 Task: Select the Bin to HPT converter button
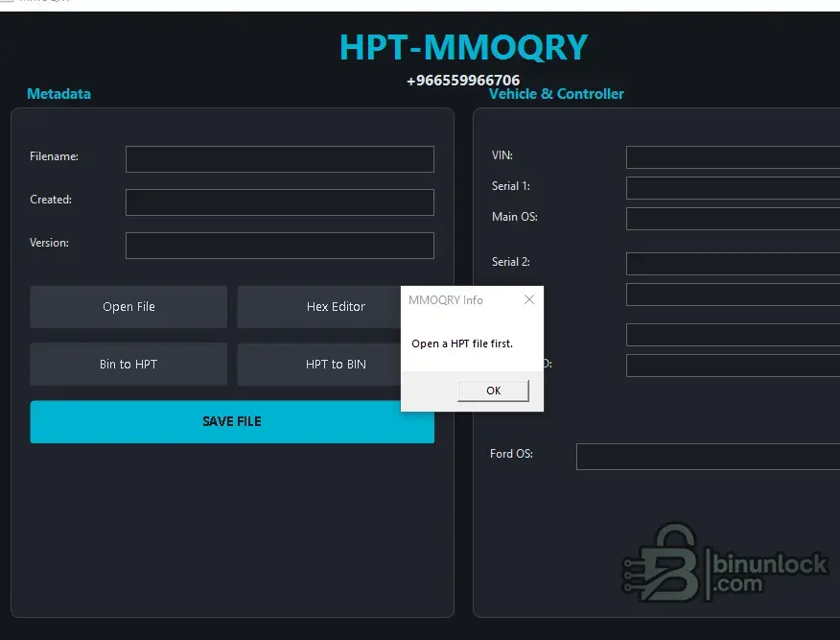click(128, 364)
